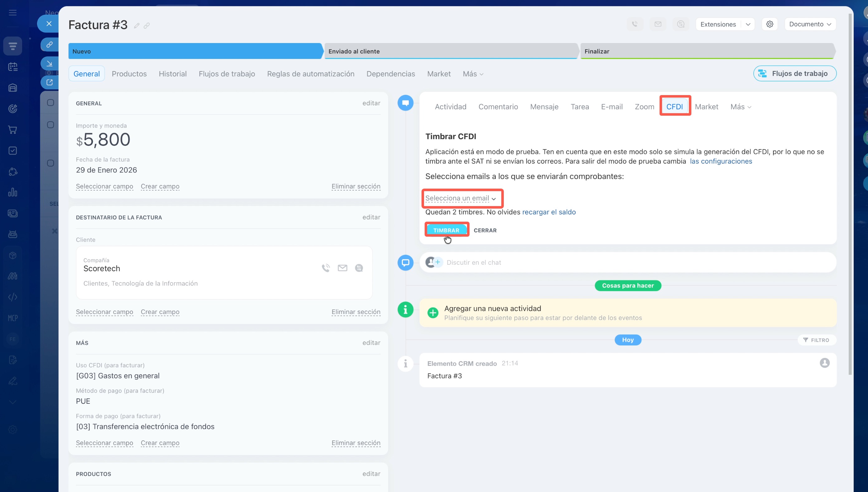Expand Más dropdown in timeline tabs
The width and height of the screenshot is (868, 492).
click(741, 107)
